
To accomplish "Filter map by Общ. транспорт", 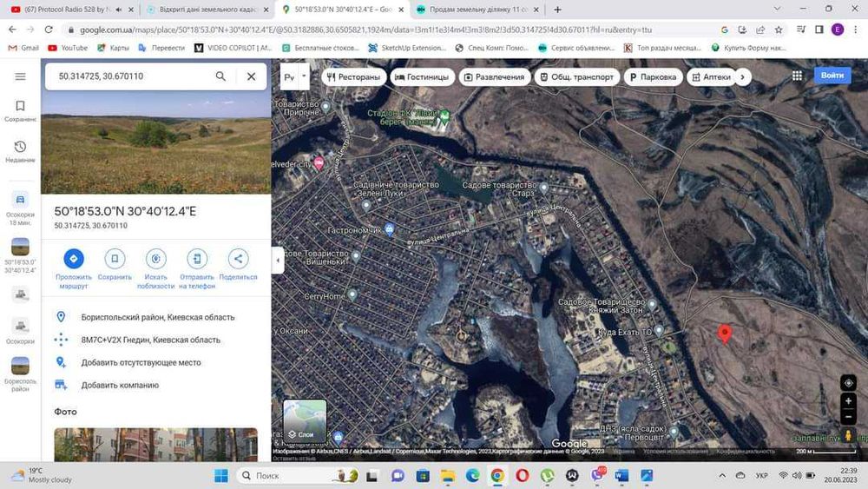I will point(577,77).
